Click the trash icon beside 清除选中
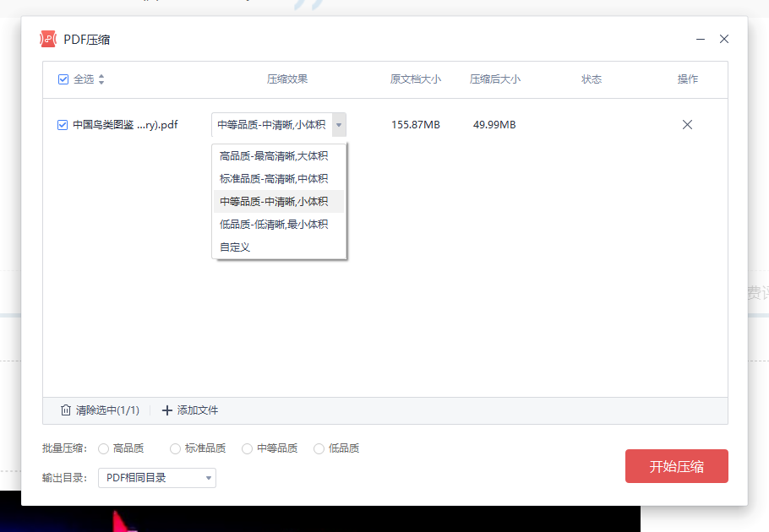 pyautogui.click(x=66, y=410)
